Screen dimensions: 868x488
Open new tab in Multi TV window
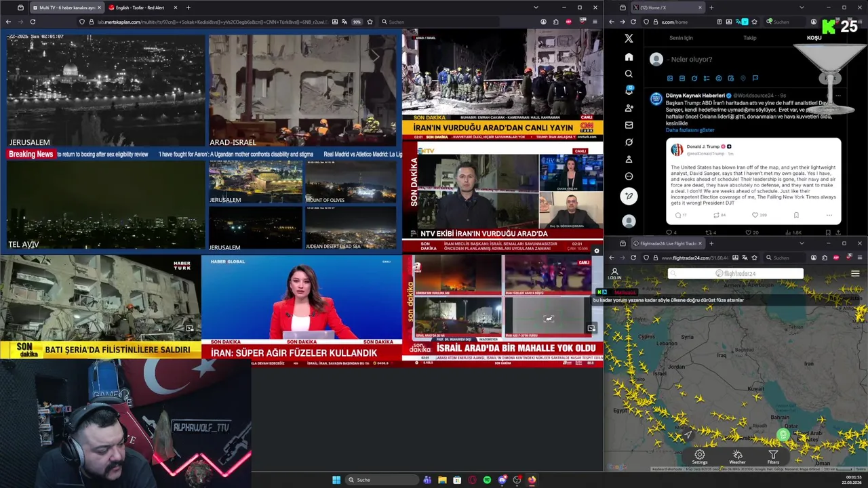(x=188, y=7)
